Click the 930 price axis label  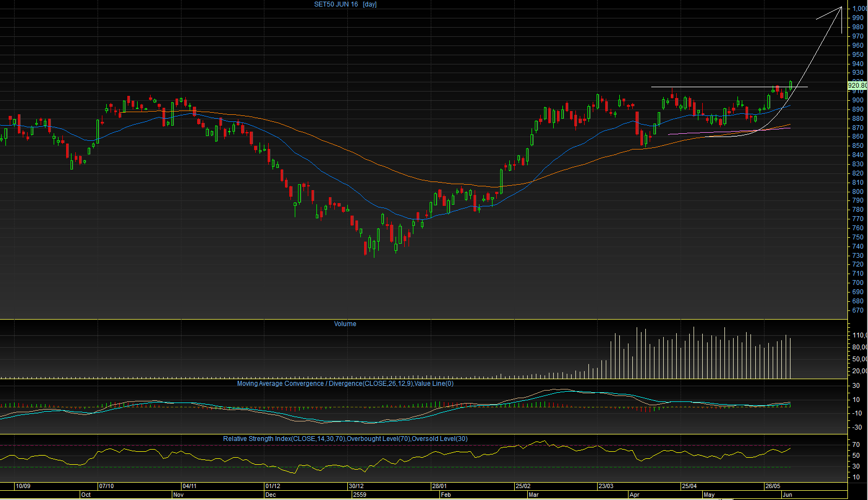click(x=858, y=73)
